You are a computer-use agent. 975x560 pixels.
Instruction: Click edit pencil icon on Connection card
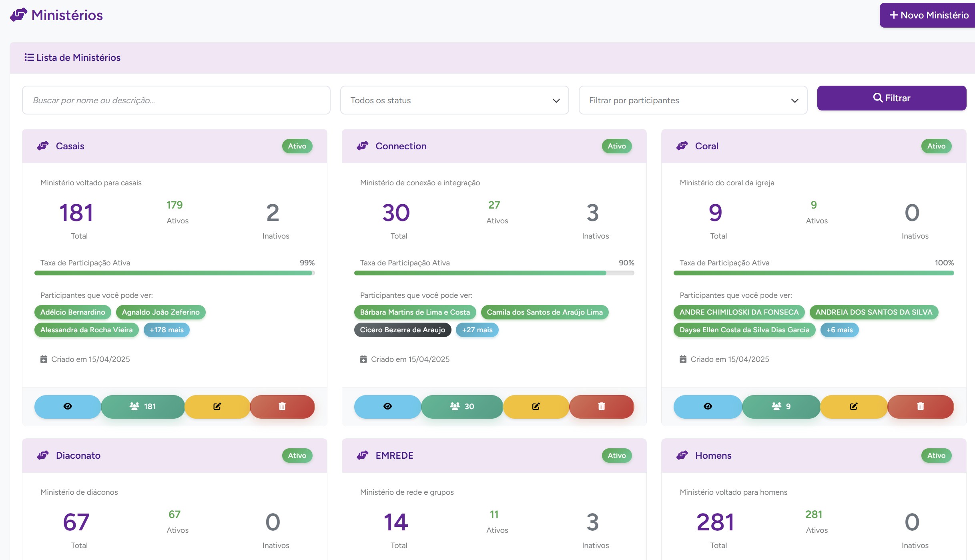coord(536,406)
